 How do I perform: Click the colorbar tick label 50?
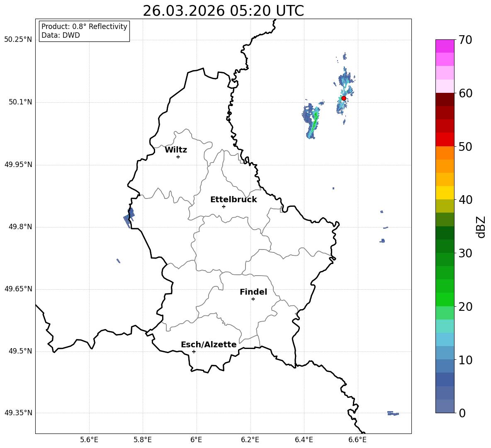pyautogui.click(x=465, y=147)
